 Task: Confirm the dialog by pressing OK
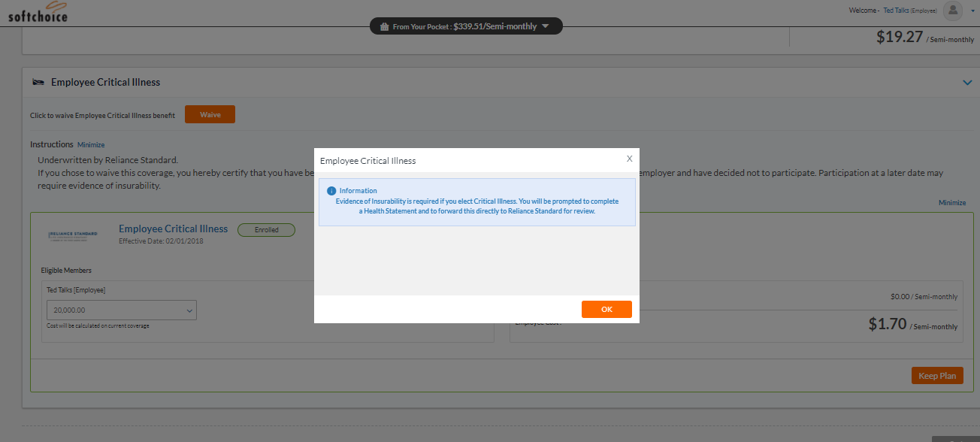606,309
